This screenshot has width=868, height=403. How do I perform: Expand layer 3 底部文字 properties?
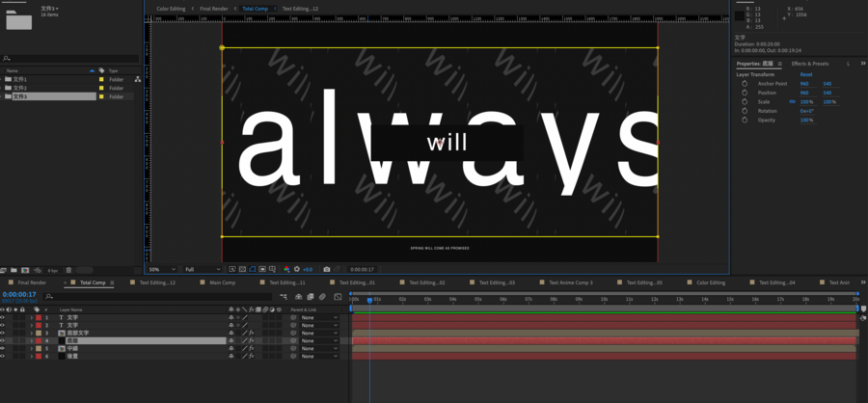coord(32,333)
